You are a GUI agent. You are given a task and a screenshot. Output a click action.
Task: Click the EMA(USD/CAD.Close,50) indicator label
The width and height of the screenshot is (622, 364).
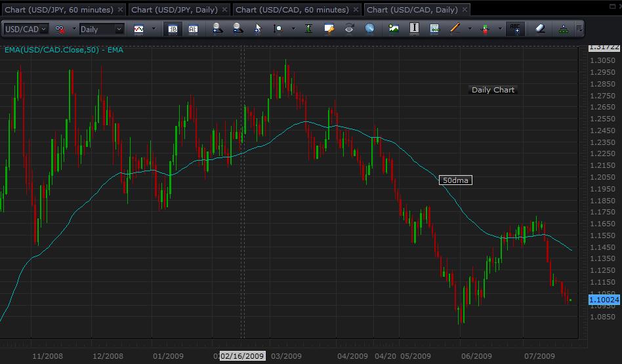(x=64, y=50)
